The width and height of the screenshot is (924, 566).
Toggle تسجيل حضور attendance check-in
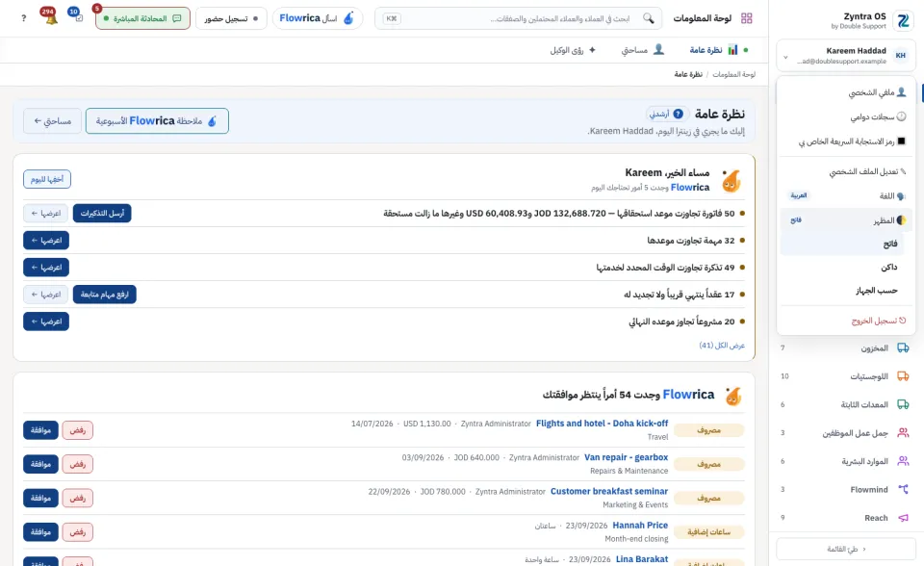pyautogui.click(x=231, y=18)
